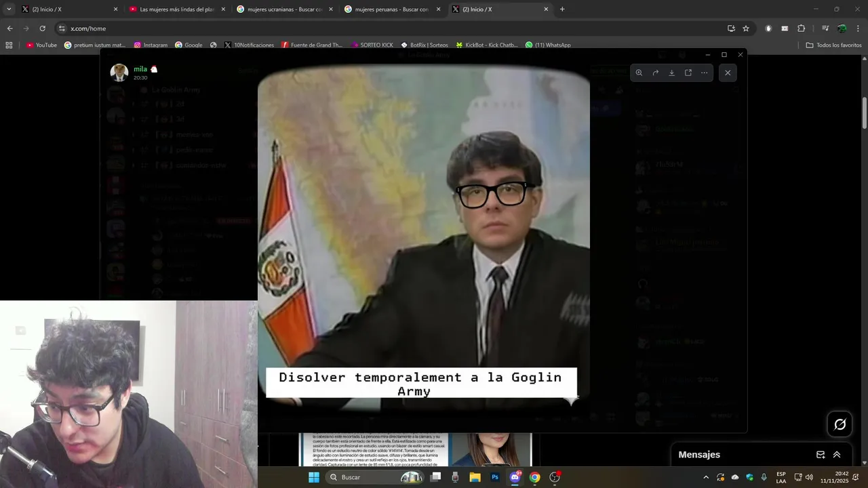
Task: Open Google Chrome from the taskbar
Action: point(535,477)
